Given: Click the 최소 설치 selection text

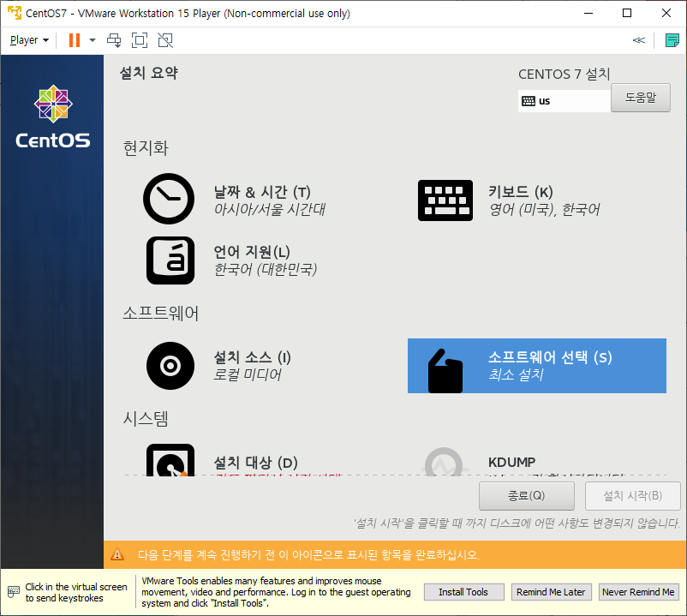Looking at the screenshot, I should [x=517, y=374].
